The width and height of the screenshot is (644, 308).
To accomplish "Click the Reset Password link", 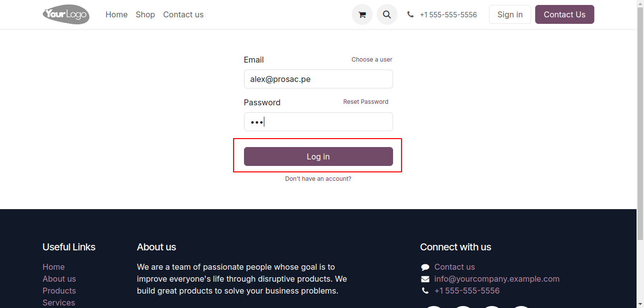I will click(x=366, y=102).
